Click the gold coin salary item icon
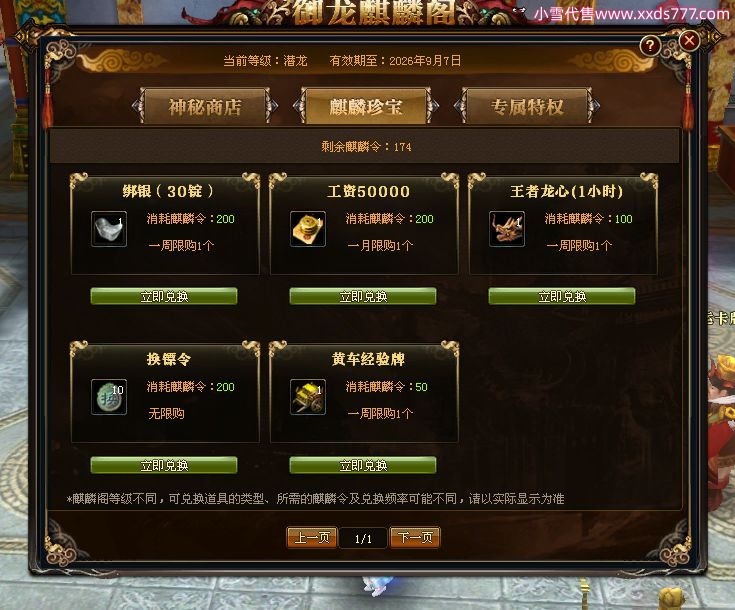The height and width of the screenshot is (610, 735). pyautogui.click(x=308, y=228)
